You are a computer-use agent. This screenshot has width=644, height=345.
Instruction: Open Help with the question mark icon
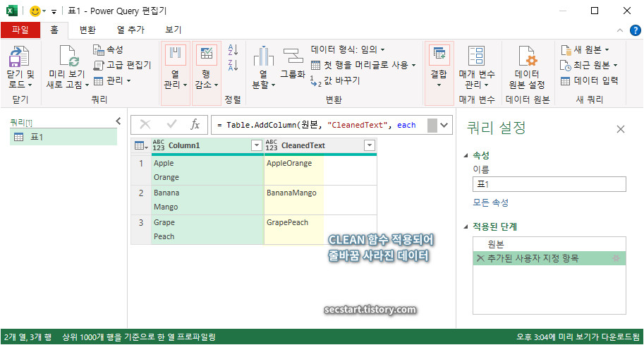click(x=635, y=30)
